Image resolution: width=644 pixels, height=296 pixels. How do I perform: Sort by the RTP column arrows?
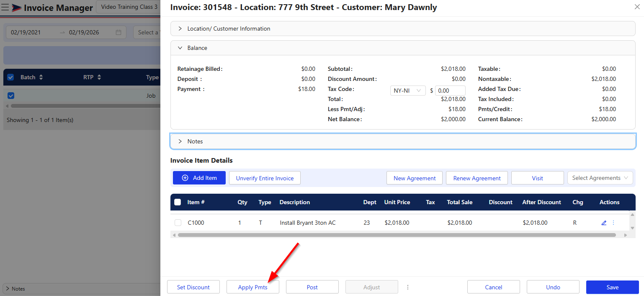tap(99, 77)
